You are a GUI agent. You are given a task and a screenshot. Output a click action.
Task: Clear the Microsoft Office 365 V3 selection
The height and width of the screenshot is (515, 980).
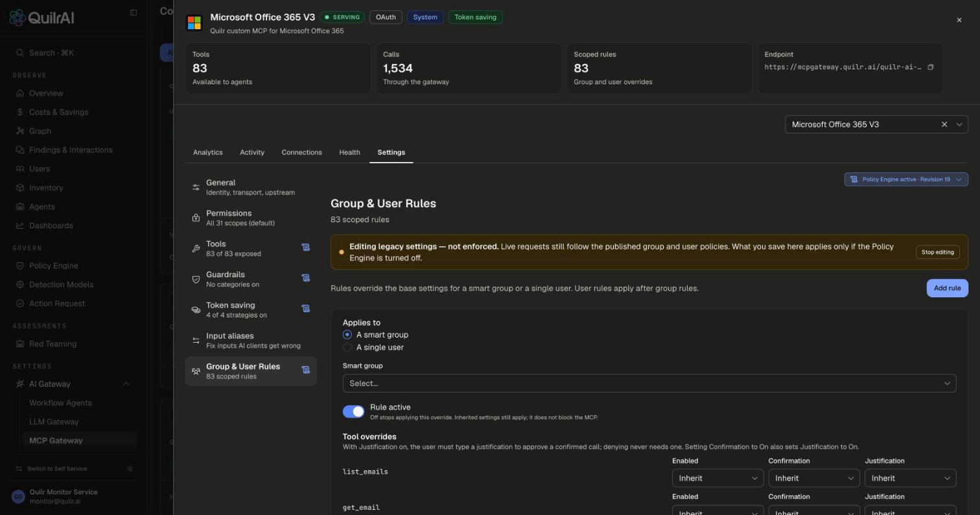pos(944,124)
